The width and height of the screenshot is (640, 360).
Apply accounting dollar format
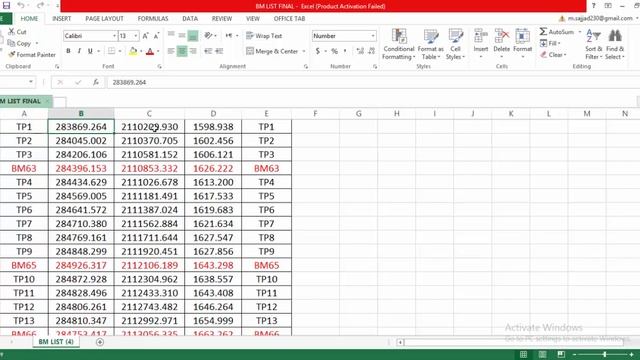318,51
